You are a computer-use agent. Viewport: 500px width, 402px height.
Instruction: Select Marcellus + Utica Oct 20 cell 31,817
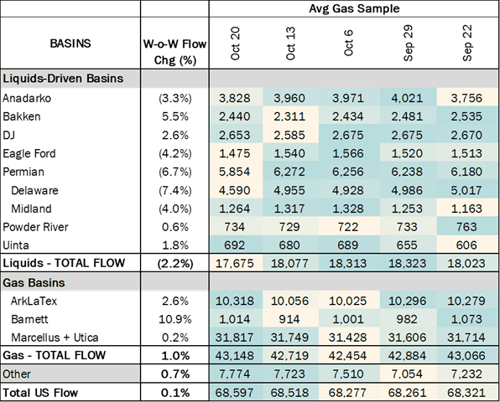tap(235, 337)
